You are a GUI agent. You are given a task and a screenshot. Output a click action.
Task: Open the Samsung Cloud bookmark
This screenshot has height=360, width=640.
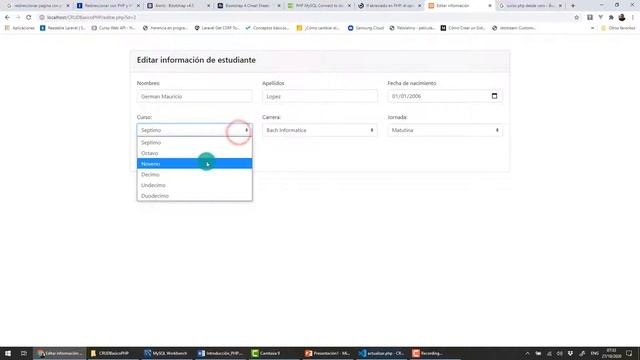click(x=366, y=28)
